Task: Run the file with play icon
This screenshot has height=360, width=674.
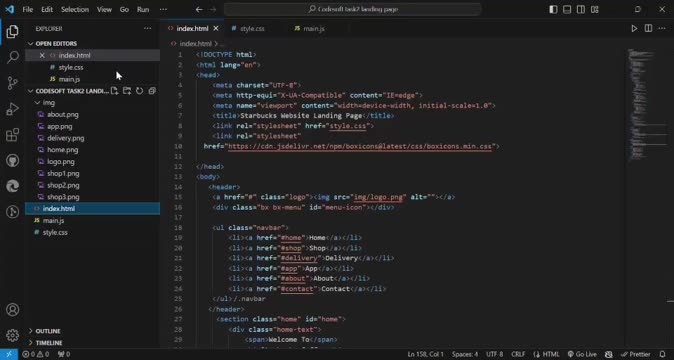Action: coord(634,28)
